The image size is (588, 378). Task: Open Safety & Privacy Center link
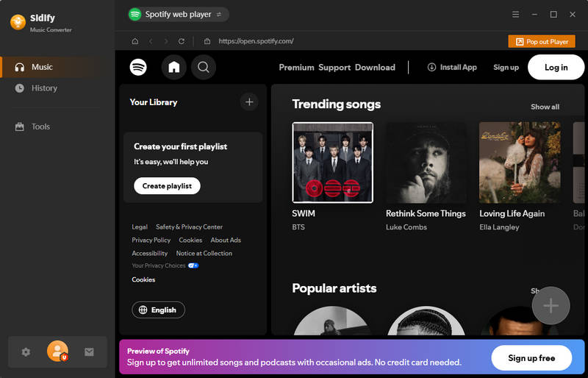(x=189, y=227)
